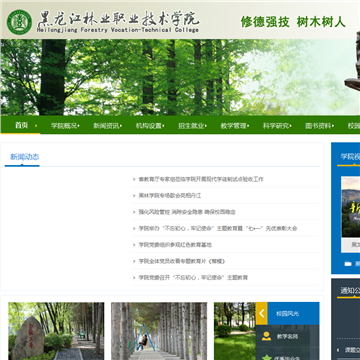Open the 机构设置 menu
The width and height of the screenshot is (360, 360).
pyautogui.click(x=150, y=126)
